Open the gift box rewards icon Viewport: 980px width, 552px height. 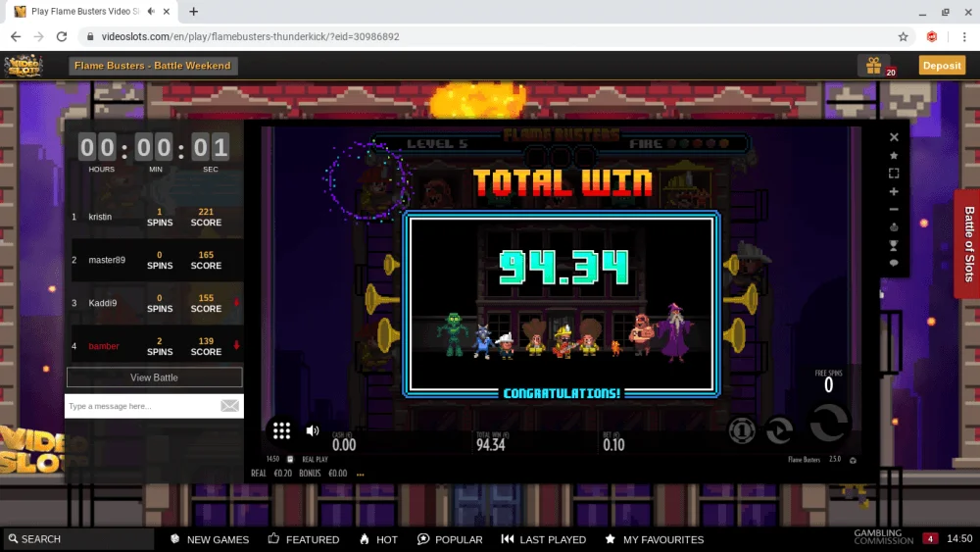[874, 65]
